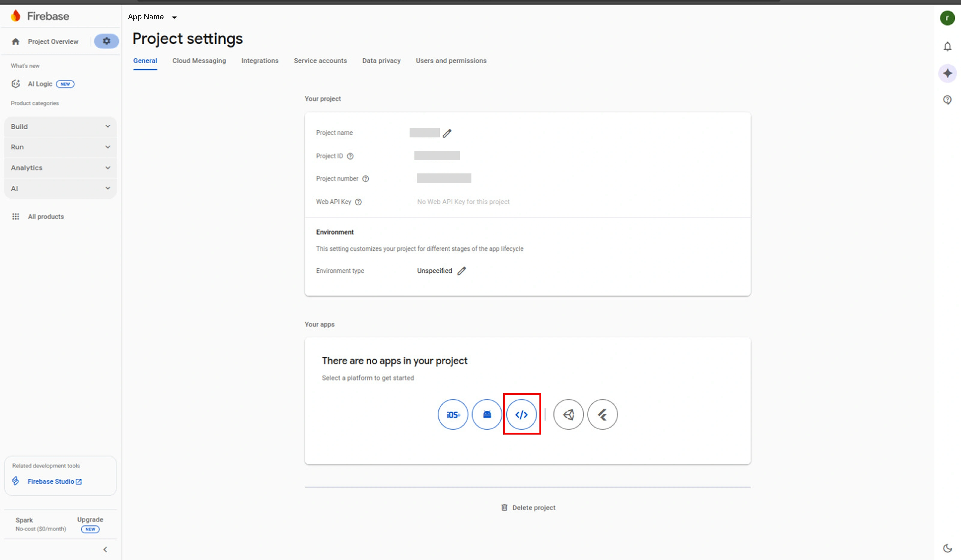Add an Android app

click(x=487, y=414)
